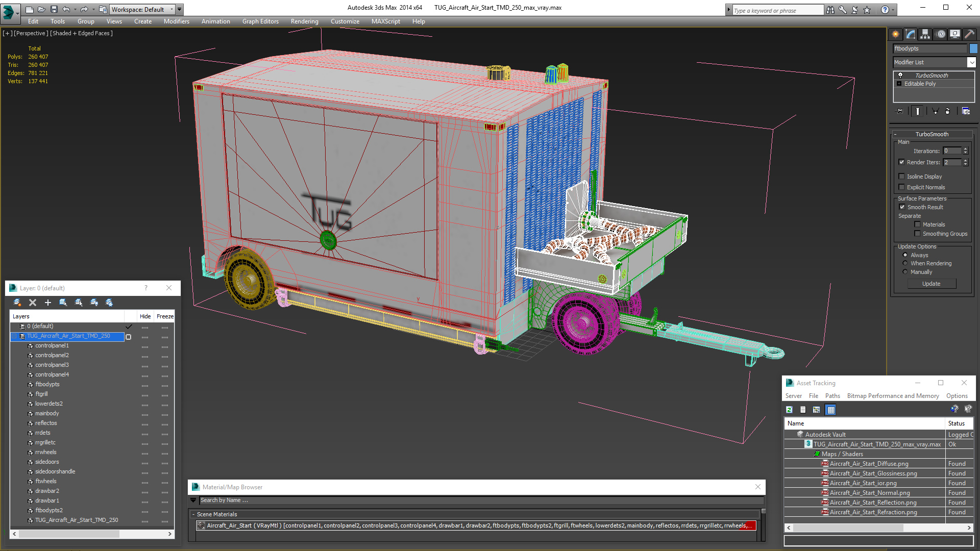Open the Modify command panel tab
Screen dimensions: 980x551
pos(911,34)
